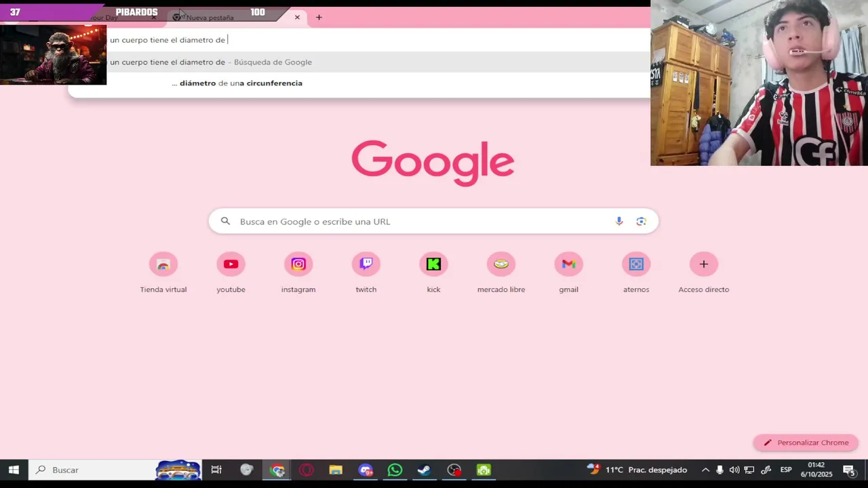Click the Google logo

tap(433, 163)
